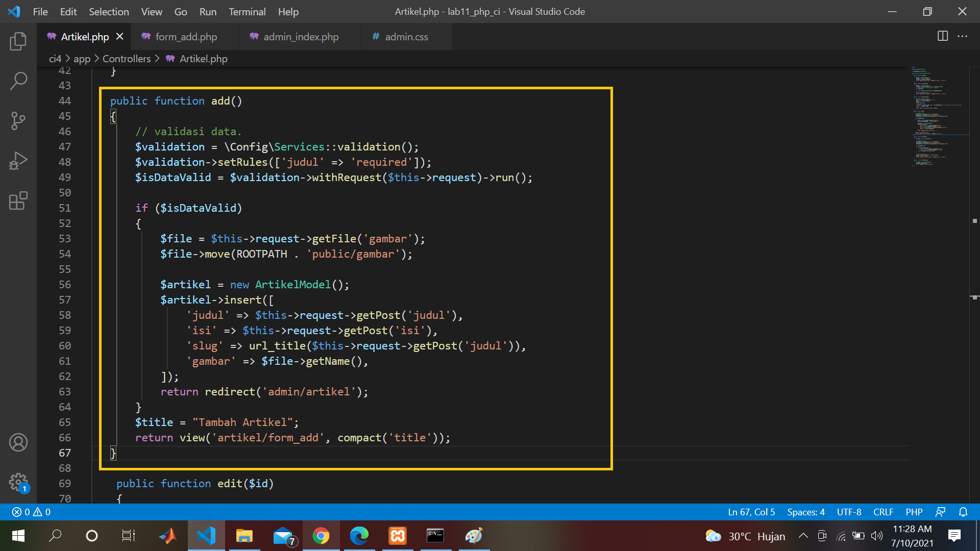Split the editor with the layout icon
The image size is (980, 551).
point(942,36)
